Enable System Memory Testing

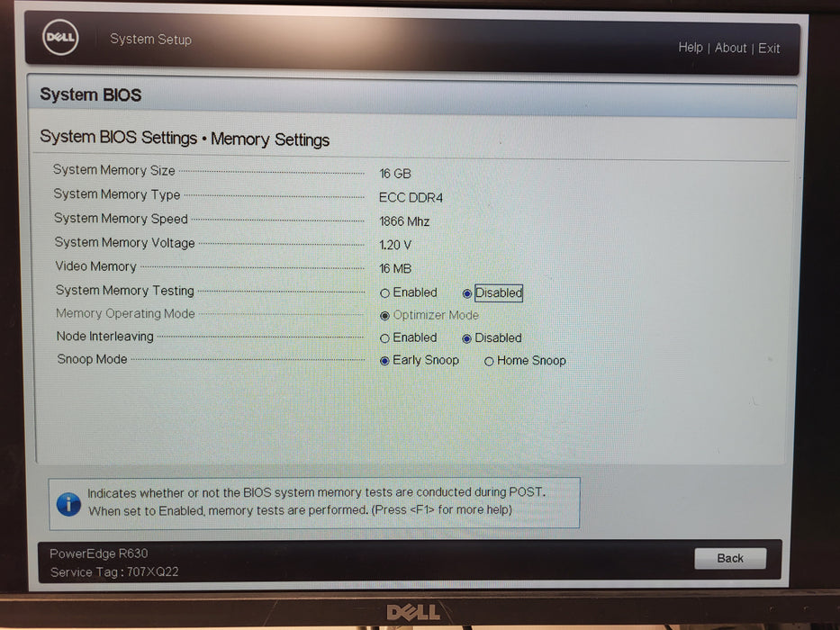pyautogui.click(x=409, y=292)
